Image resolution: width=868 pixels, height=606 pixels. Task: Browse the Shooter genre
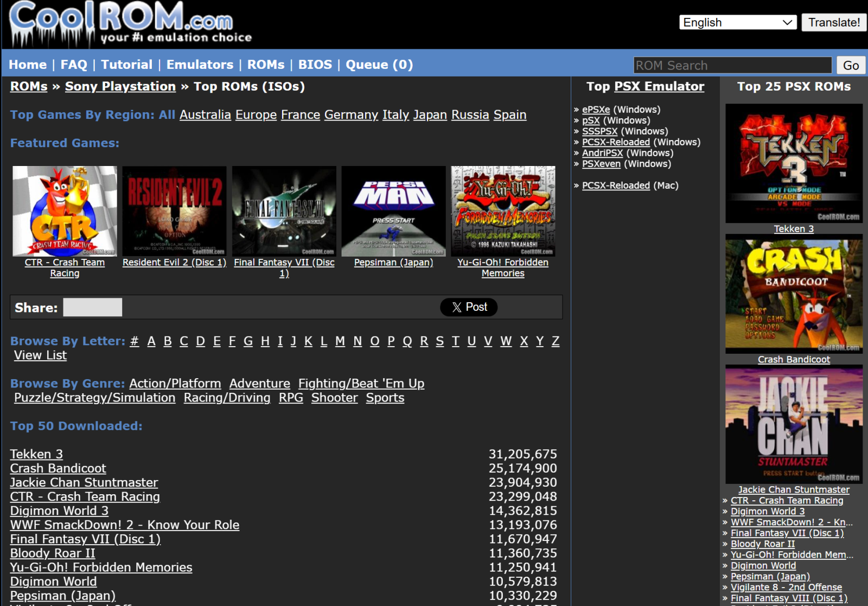335,398
